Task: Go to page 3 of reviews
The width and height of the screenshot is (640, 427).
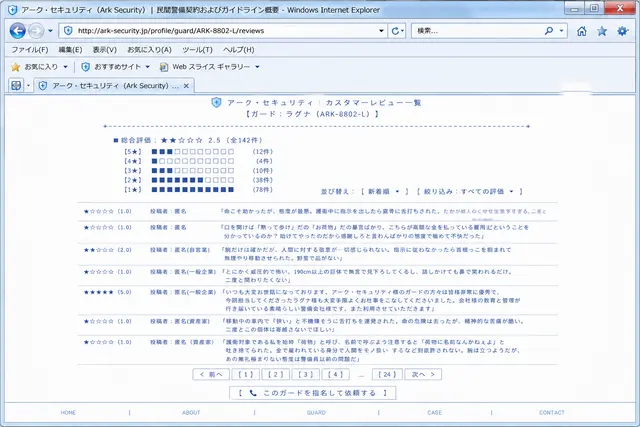Action: (x=306, y=374)
